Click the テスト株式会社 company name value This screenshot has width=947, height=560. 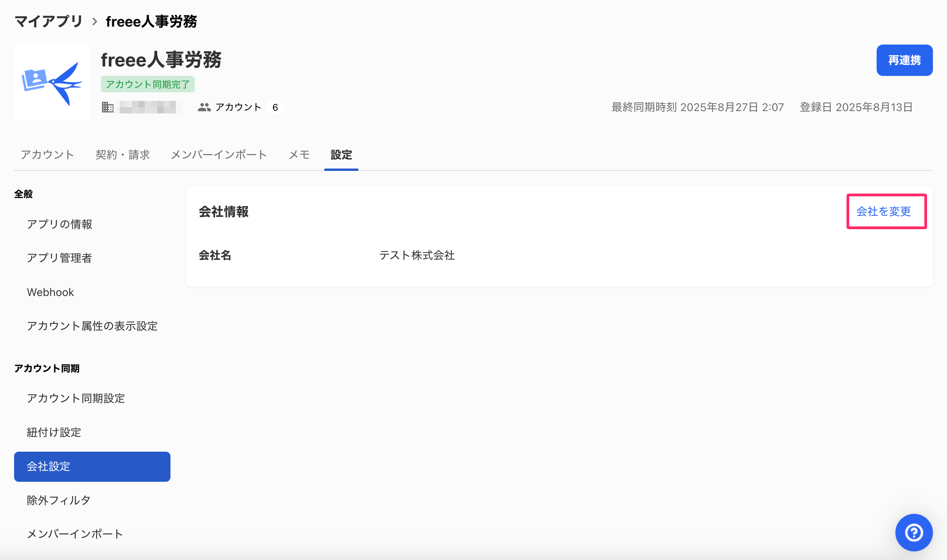[x=417, y=255]
